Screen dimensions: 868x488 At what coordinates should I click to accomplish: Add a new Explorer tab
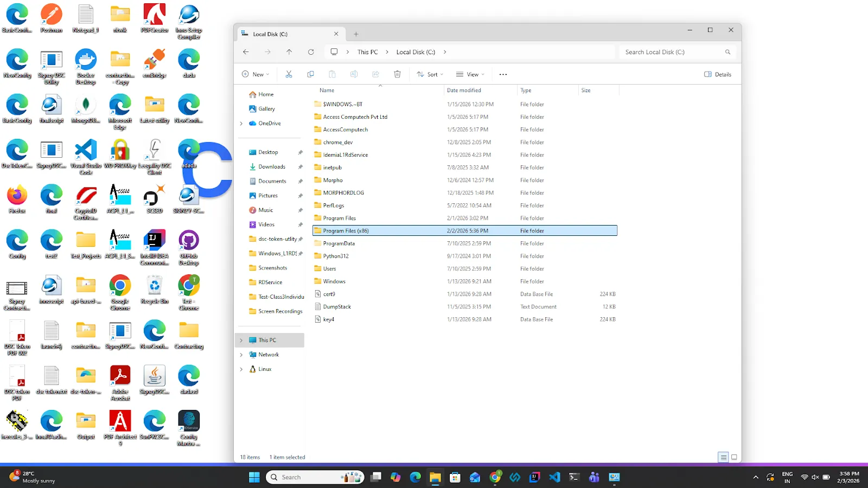[x=356, y=34]
